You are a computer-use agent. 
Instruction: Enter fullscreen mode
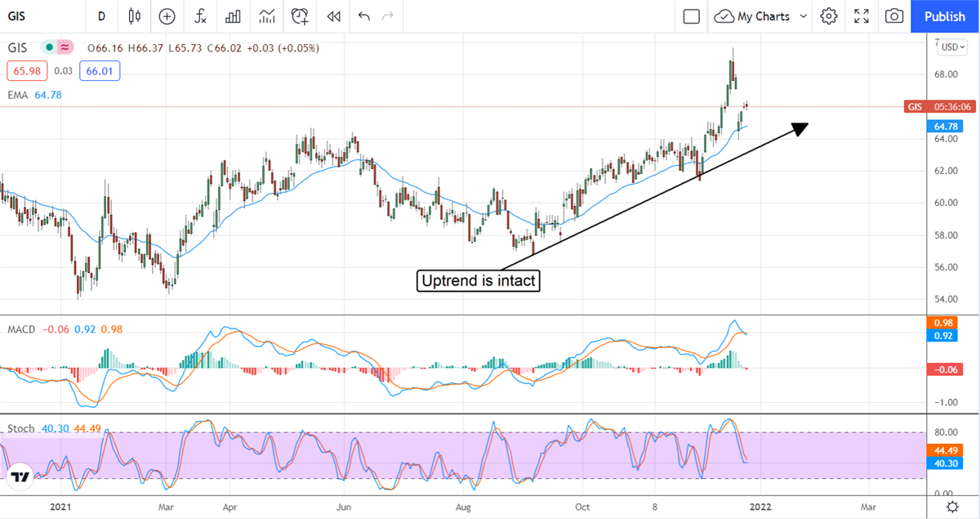(862, 16)
